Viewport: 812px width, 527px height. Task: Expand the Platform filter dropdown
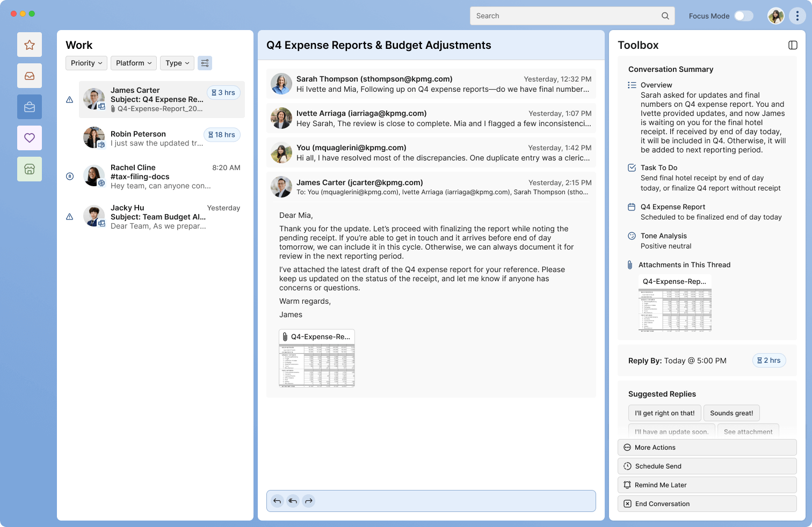coord(134,63)
